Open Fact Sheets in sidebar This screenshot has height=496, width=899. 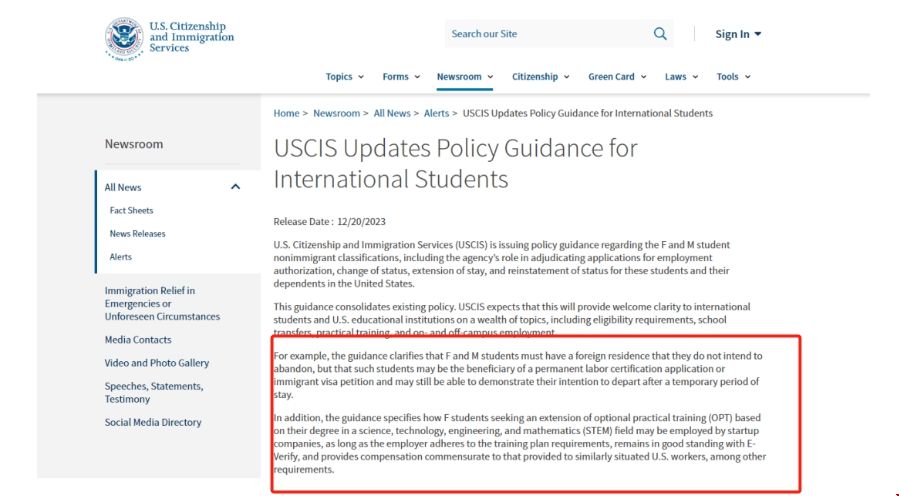pos(131,211)
